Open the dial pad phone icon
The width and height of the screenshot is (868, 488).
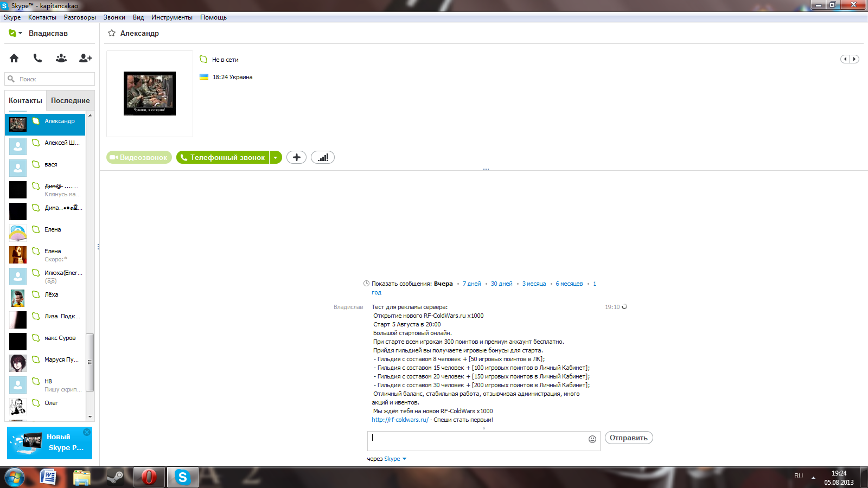[x=37, y=58]
